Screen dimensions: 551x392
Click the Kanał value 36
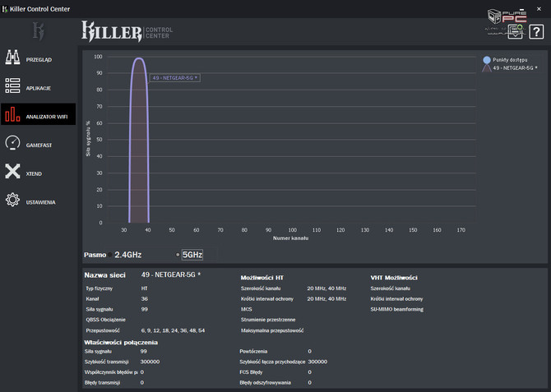pyautogui.click(x=145, y=299)
